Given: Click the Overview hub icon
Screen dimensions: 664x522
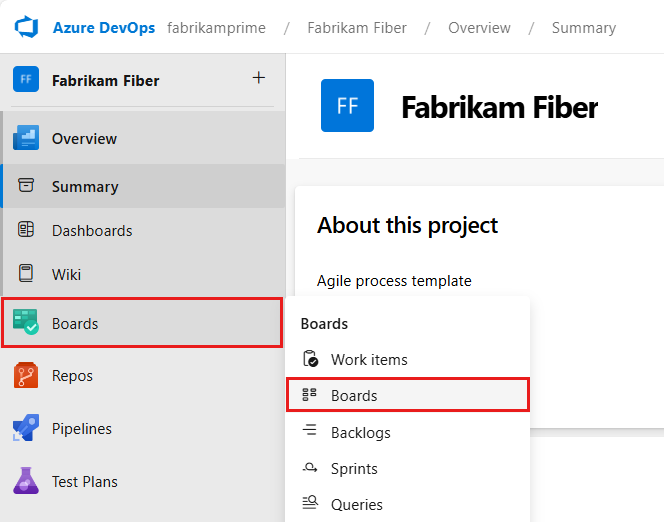Looking at the screenshot, I should [x=26, y=138].
